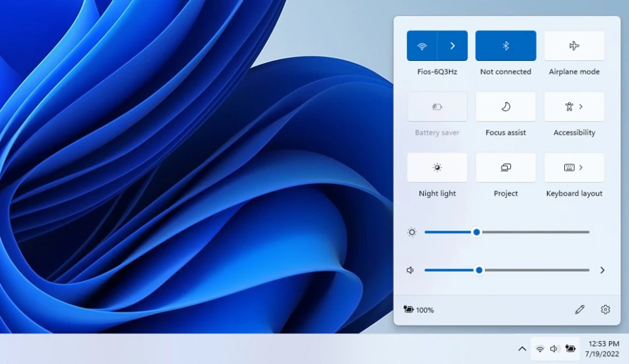Click the Wi-Fi icon in the taskbar tray
Viewport: 629px width, 364px height.
tap(540, 349)
